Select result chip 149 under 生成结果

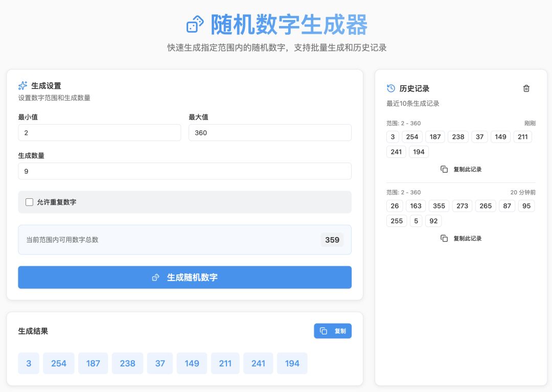point(192,363)
